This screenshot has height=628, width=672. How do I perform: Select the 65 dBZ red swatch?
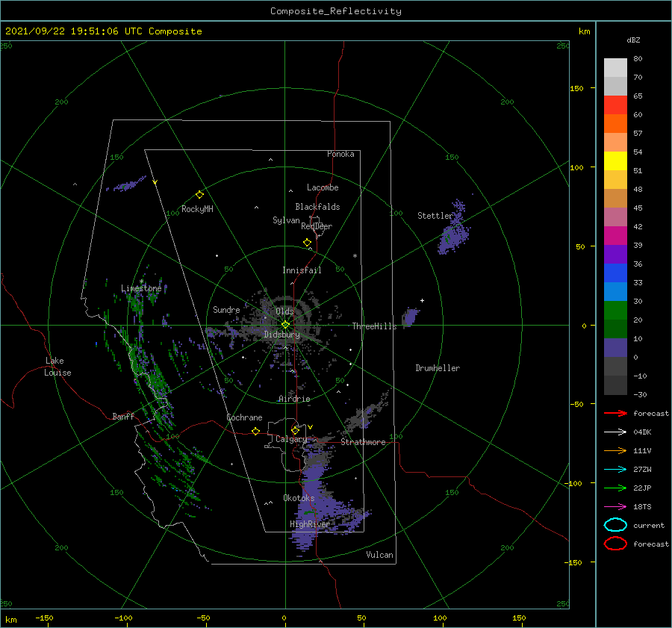tap(615, 105)
